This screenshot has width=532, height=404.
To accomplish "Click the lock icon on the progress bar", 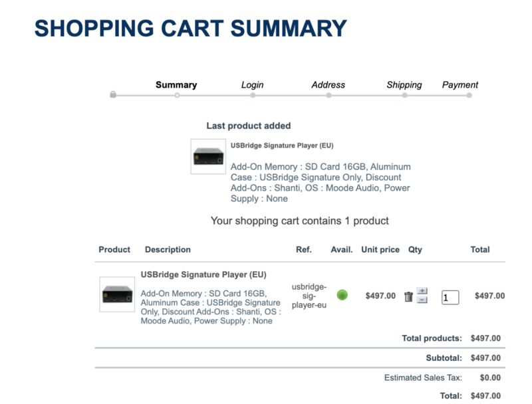I will pyautogui.click(x=113, y=95).
